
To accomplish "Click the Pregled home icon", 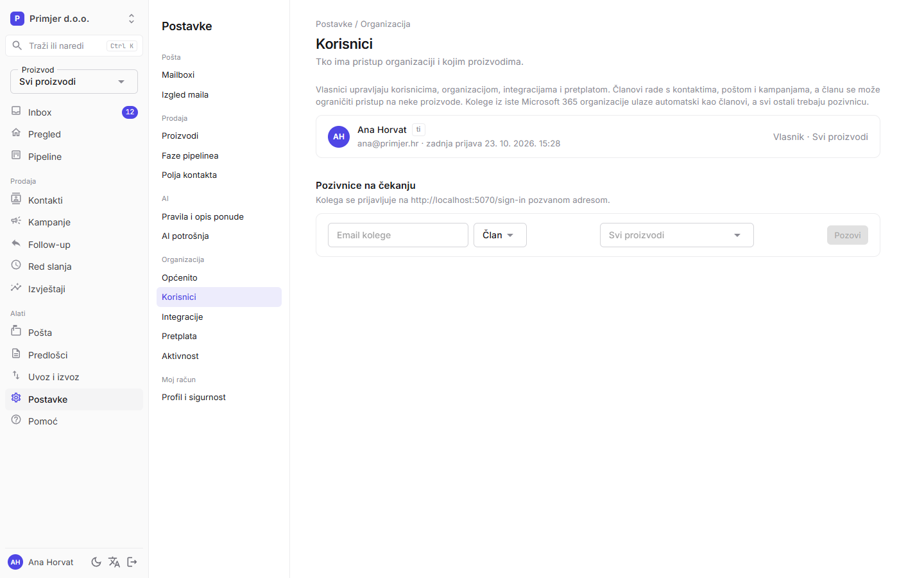I will (16, 134).
